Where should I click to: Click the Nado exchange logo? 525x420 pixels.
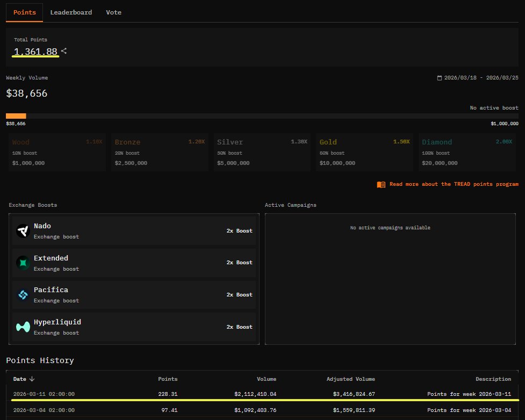pos(23,230)
